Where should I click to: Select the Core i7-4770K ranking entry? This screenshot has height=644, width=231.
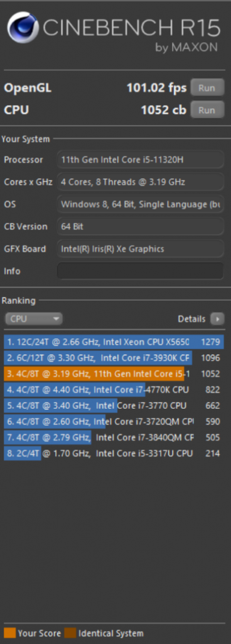(x=114, y=389)
